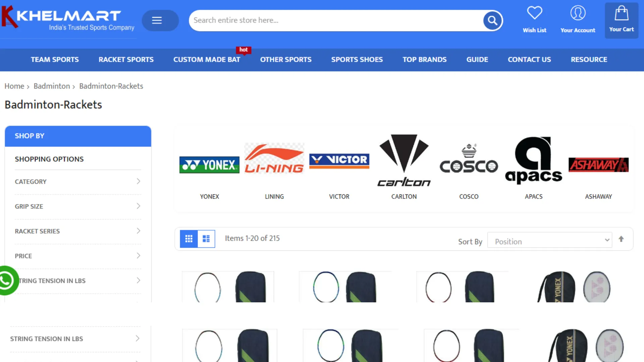Set ascending sort direction arrow
This screenshot has width=644, height=362.
621,239
